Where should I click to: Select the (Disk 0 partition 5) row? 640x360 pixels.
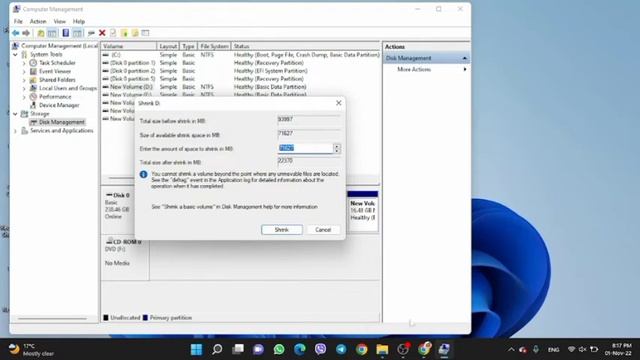[x=241, y=79]
